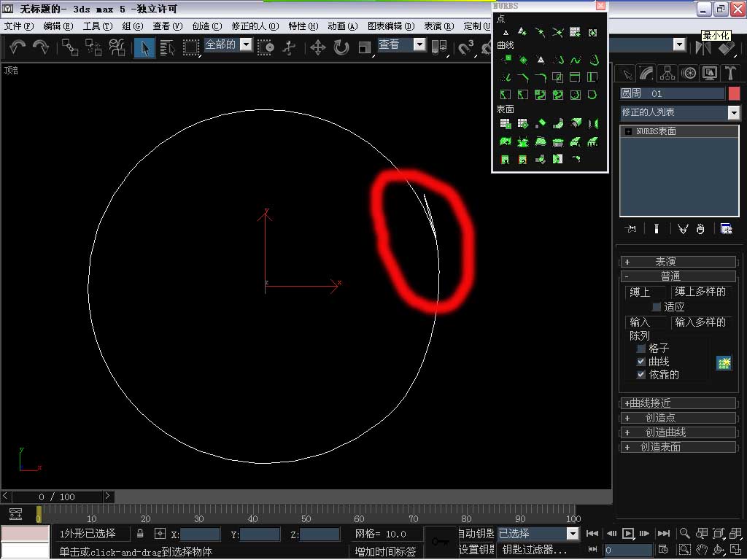Activate the Pan hand viewport tool
Viewport: 747px width, 560px height.
click(701, 550)
